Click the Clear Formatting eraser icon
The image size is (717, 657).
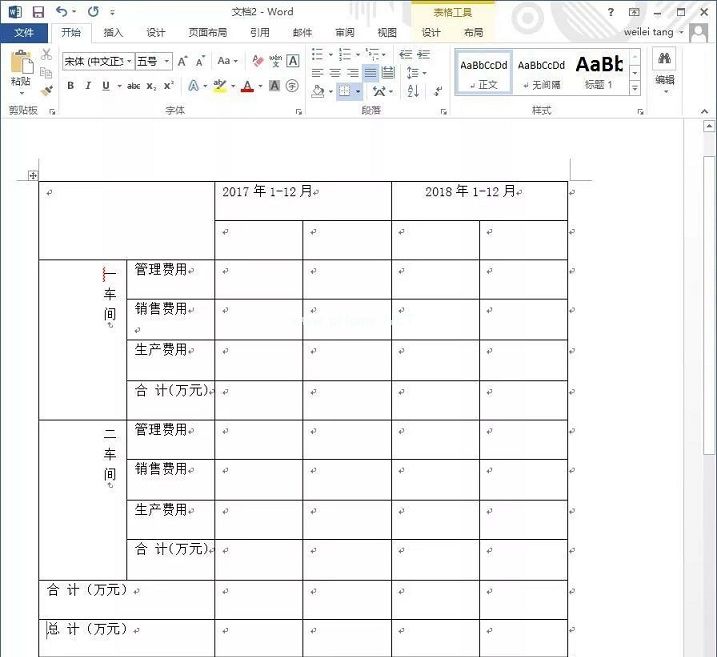tap(258, 61)
